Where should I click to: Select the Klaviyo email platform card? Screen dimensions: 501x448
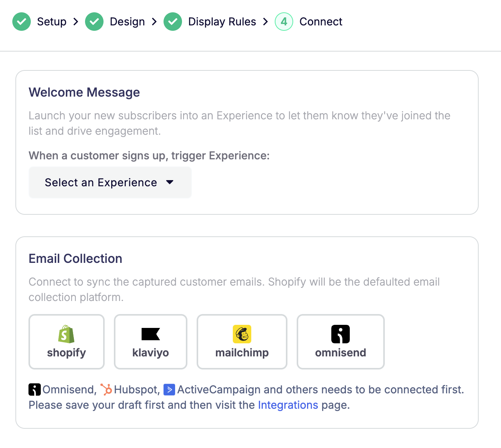pos(150,342)
